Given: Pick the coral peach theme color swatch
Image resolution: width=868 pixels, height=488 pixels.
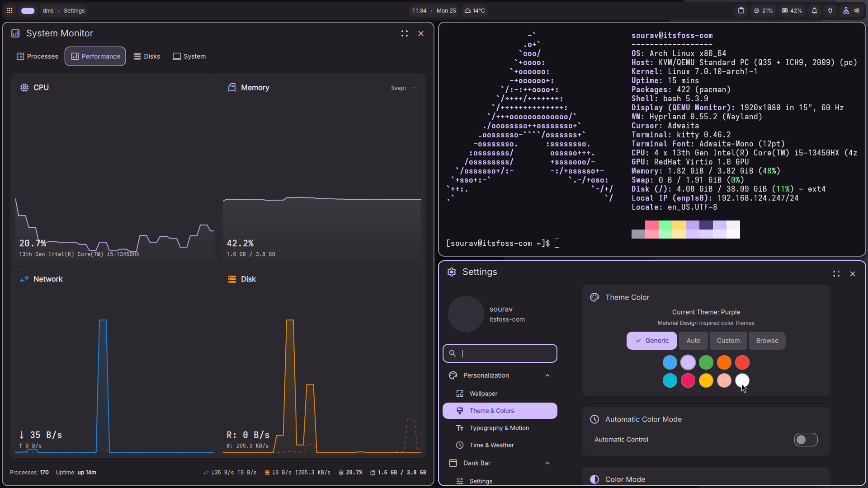Looking at the screenshot, I should (724, 380).
